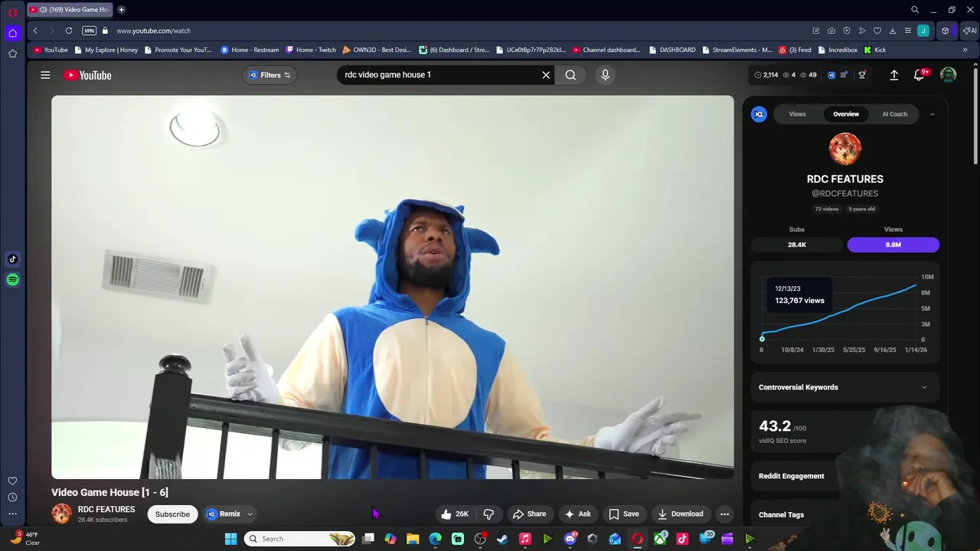The height and width of the screenshot is (551, 980).
Task: Open the YouTube guide hamburger menu
Action: pos(45,75)
